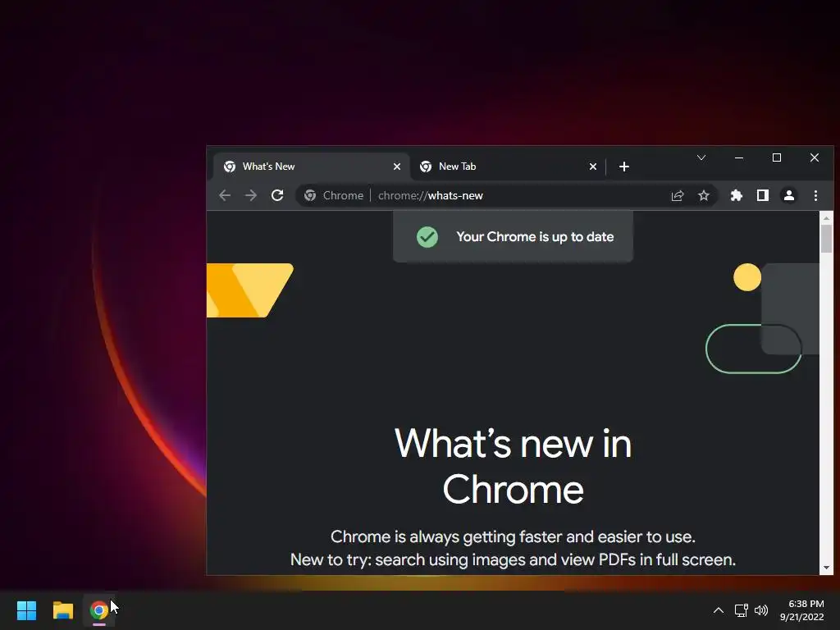Screen dimensions: 840x630
Task: Open the Extensions puzzle icon
Action: [737, 195]
